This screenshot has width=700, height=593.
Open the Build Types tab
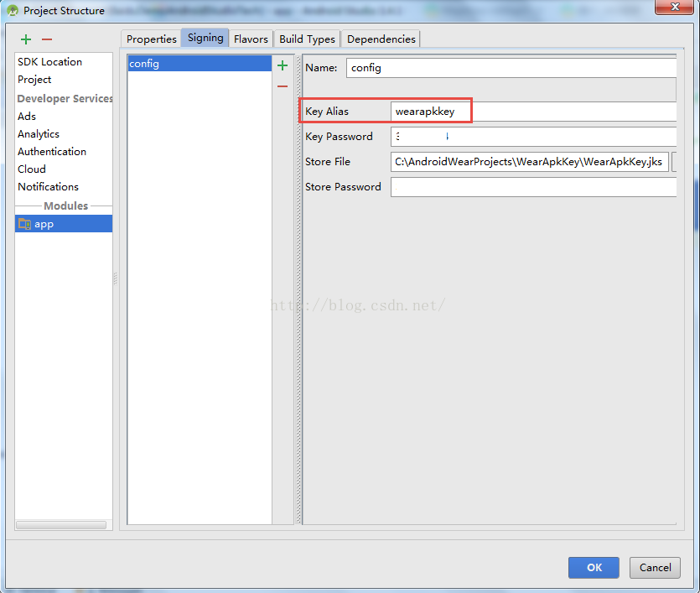[306, 39]
